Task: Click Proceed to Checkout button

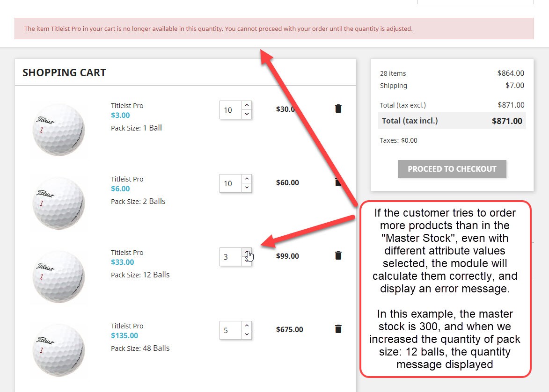Action: click(x=452, y=169)
